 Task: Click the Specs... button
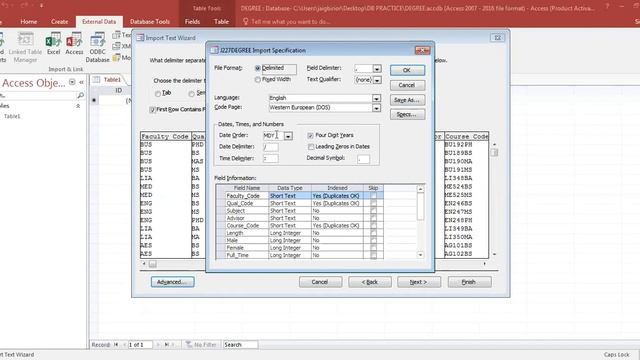point(407,115)
